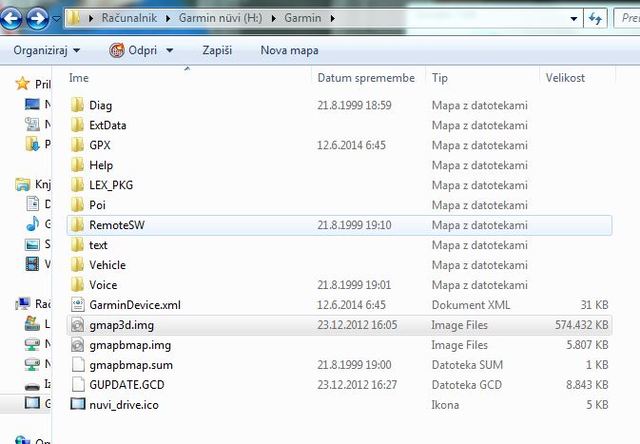Select the RemoteSW folder icon

[x=77, y=225]
